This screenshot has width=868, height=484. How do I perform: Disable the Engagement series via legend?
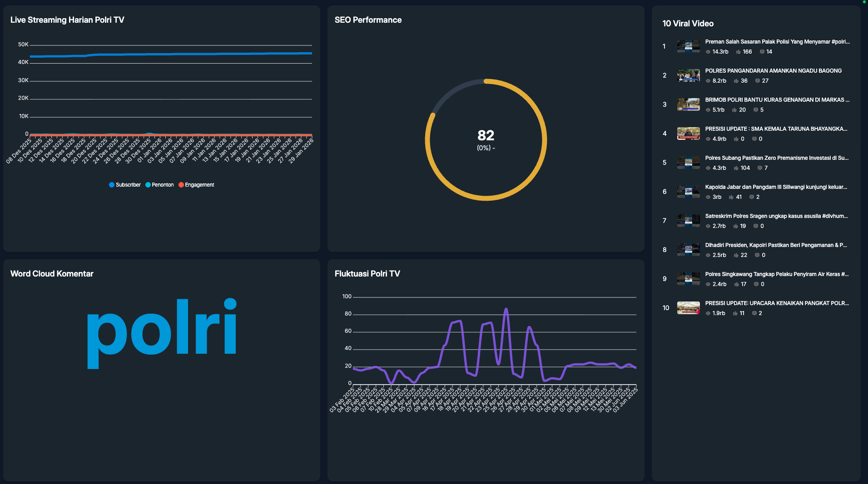point(197,184)
